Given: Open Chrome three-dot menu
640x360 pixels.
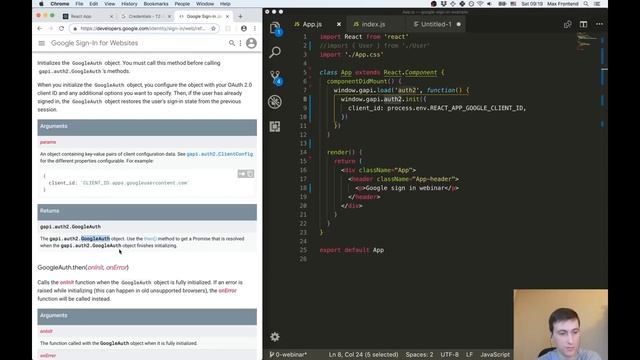Looking at the screenshot, I should (255, 29).
